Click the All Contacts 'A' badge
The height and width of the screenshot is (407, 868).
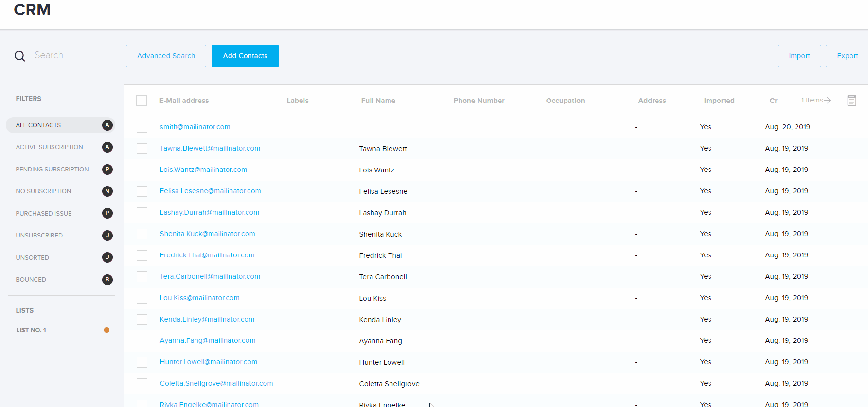click(107, 125)
